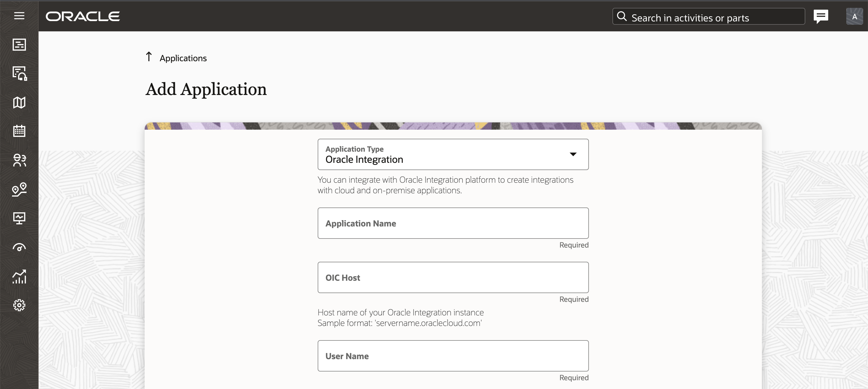
Task: Click the dropdown arrow beside Oracle Integration
Action: point(573,154)
